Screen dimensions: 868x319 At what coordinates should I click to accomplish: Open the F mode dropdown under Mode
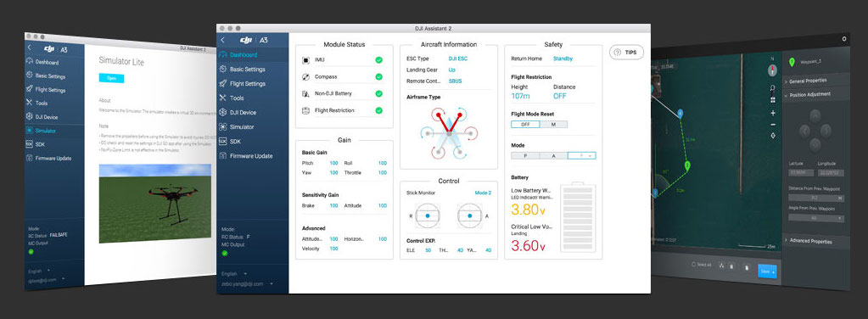pyautogui.click(x=582, y=155)
